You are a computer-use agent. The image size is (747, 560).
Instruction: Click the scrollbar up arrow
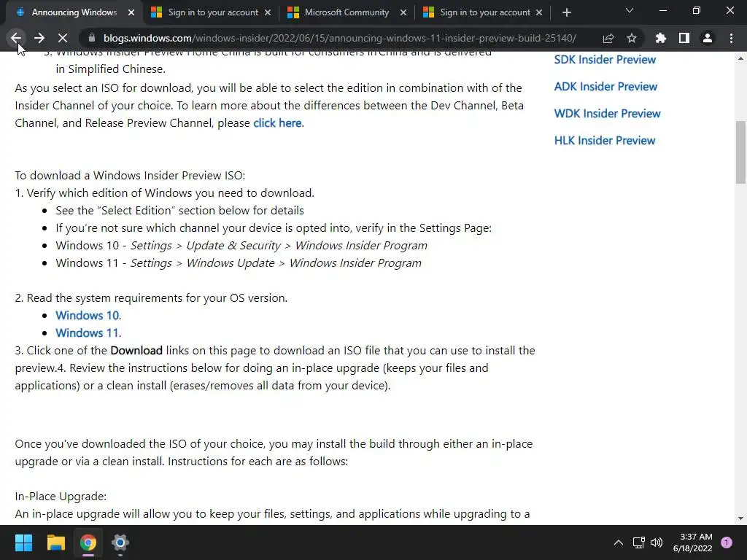click(740, 58)
